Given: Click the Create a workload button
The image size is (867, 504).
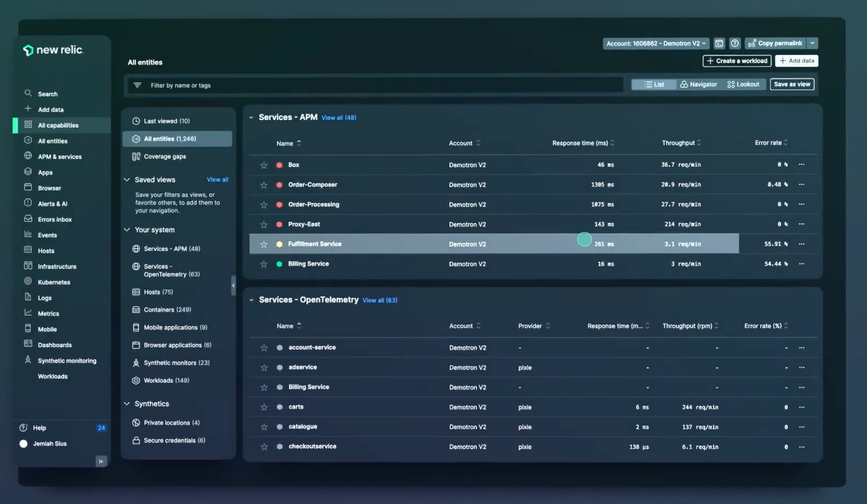Looking at the screenshot, I should [x=736, y=61].
